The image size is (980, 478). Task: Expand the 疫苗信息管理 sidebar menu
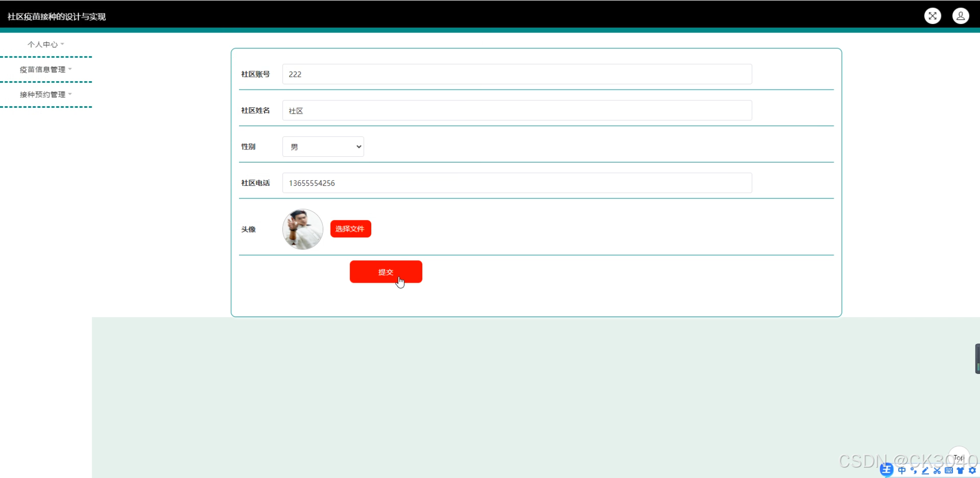46,69
